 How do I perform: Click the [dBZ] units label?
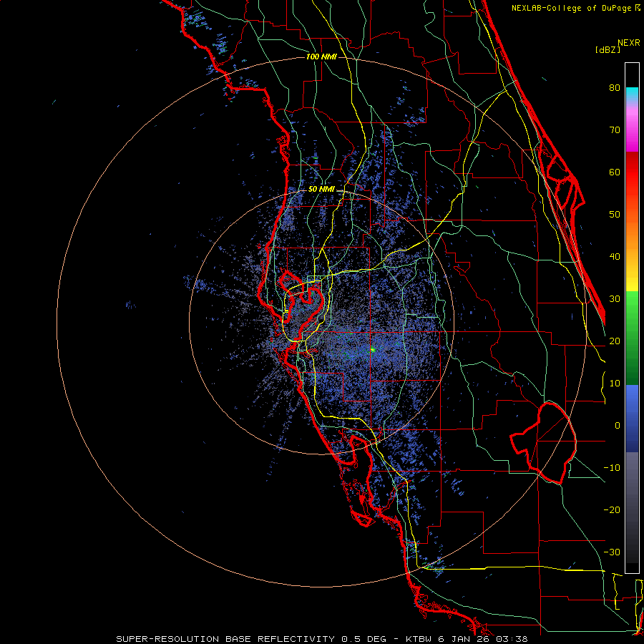pos(608,50)
